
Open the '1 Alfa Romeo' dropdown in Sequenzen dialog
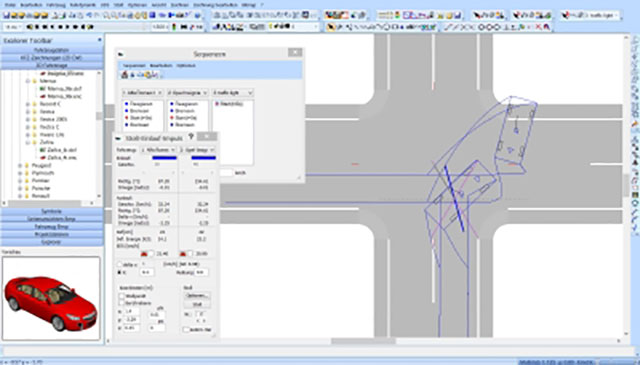(142, 93)
